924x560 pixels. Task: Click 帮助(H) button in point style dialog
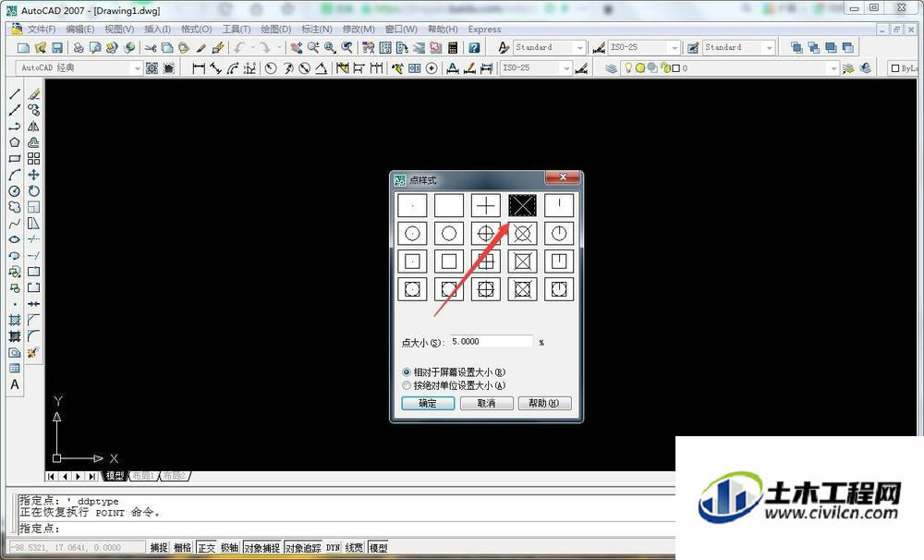(544, 403)
